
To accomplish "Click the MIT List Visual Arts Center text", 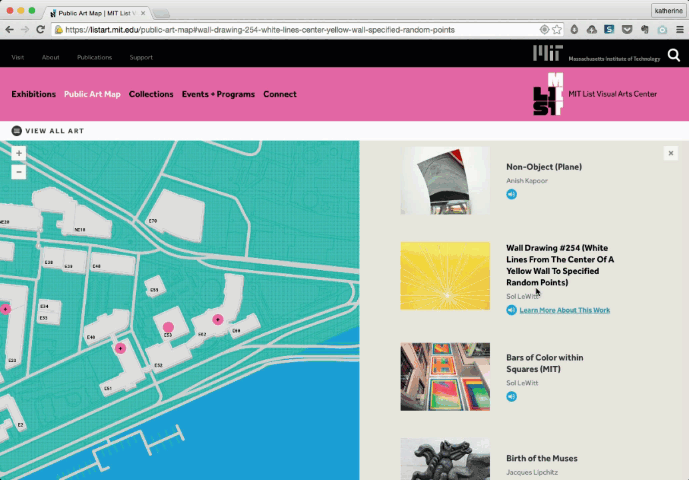I will coord(613,94).
